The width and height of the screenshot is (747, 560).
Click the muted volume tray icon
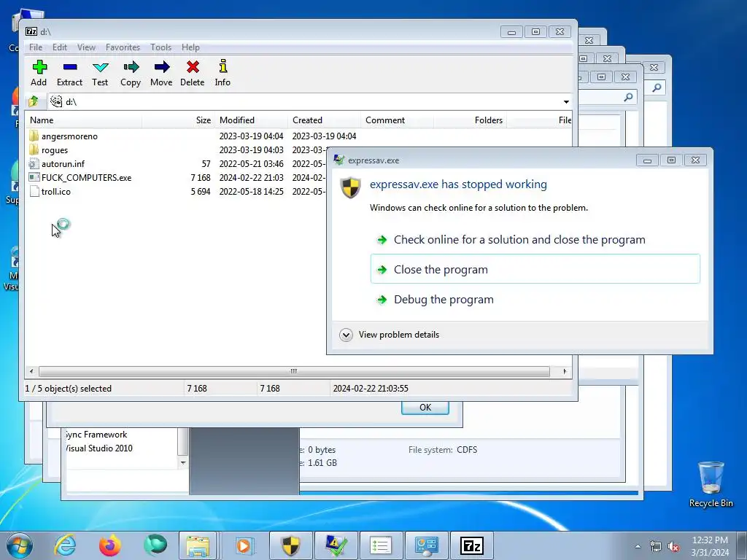(x=673, y=546)
